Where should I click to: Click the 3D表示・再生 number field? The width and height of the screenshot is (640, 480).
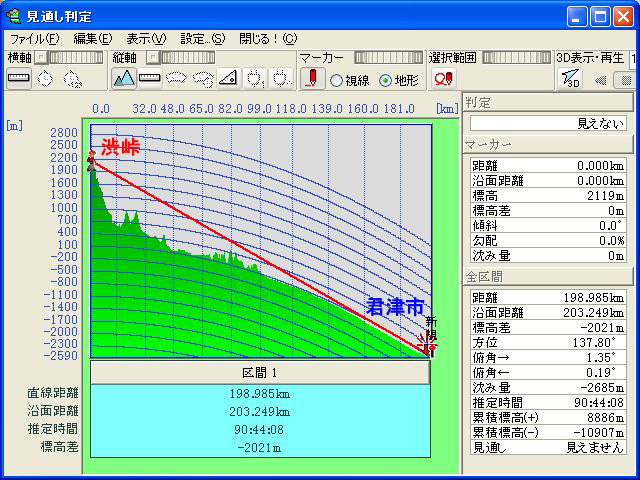635,58
